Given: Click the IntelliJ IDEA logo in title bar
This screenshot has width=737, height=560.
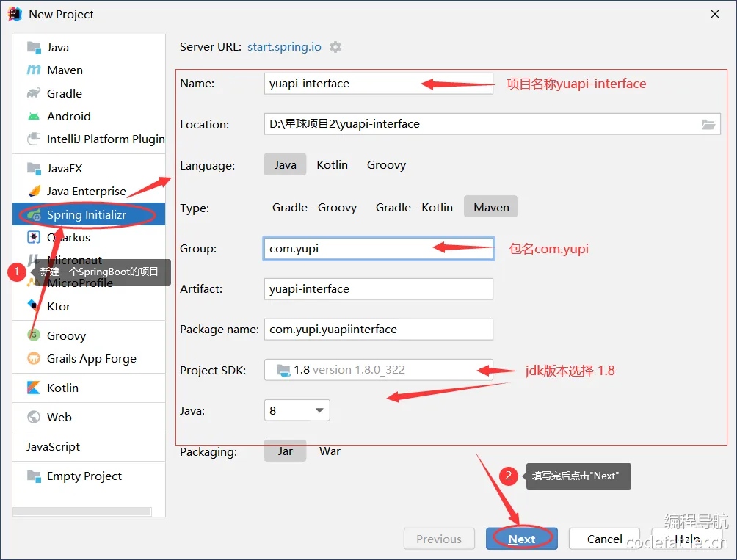Looking at the screenshot, I should 15,14.
